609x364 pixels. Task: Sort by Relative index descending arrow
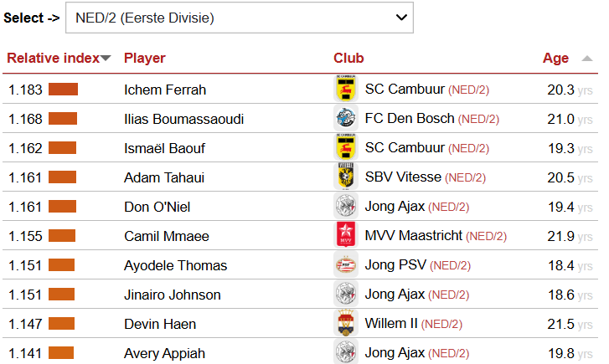tap(106, 59)
